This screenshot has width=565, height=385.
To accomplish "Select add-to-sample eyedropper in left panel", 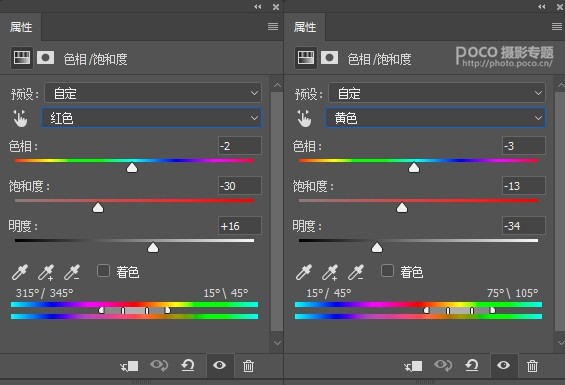I will click(46, 273).
